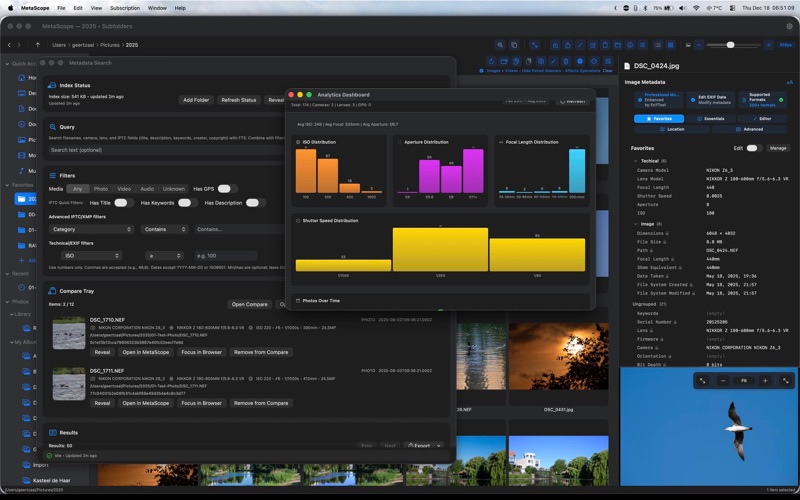800x500 pixels.
Task: Open the Export dropdown in Results
Action: [x=423, y=445]
